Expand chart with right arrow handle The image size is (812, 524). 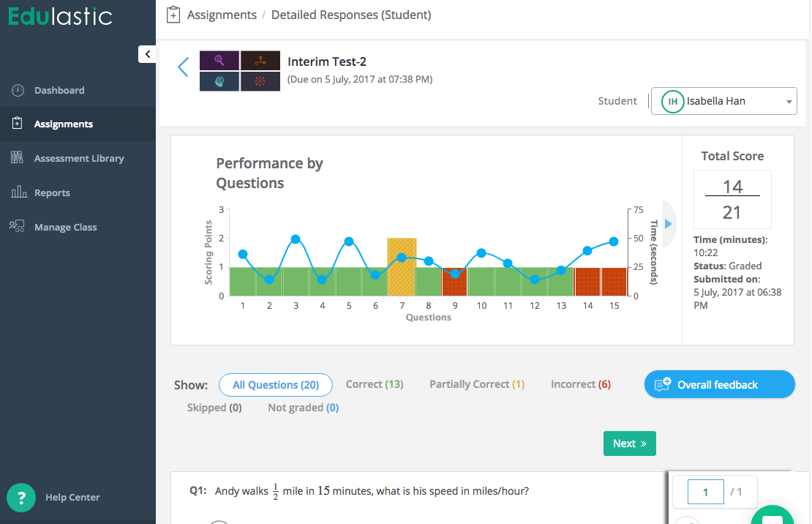[x=668, y=223]
